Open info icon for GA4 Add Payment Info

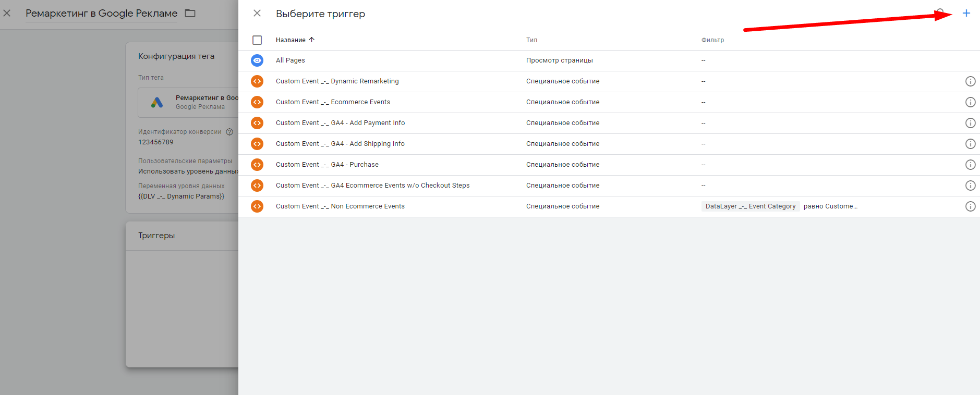tap(970, 123)
